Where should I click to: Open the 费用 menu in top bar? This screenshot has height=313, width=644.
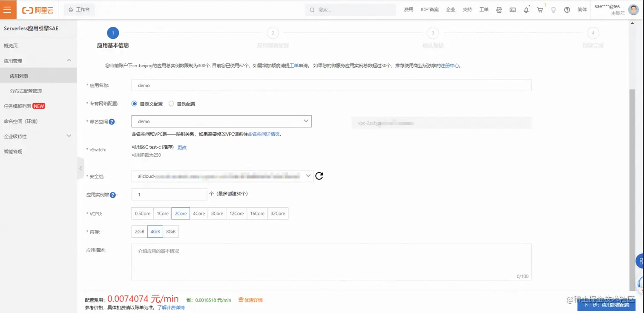coord(408,9)
